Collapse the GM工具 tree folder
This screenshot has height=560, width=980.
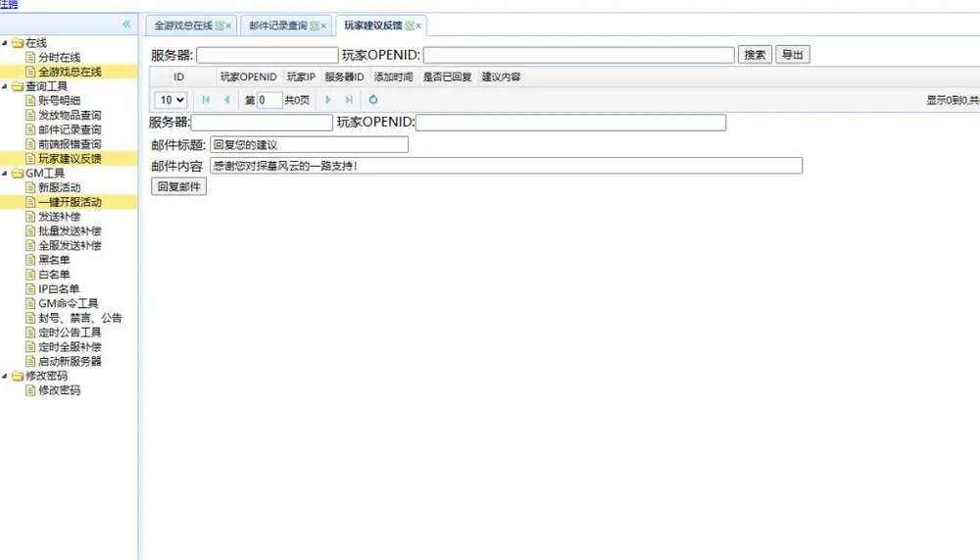[x=5, y=174]
